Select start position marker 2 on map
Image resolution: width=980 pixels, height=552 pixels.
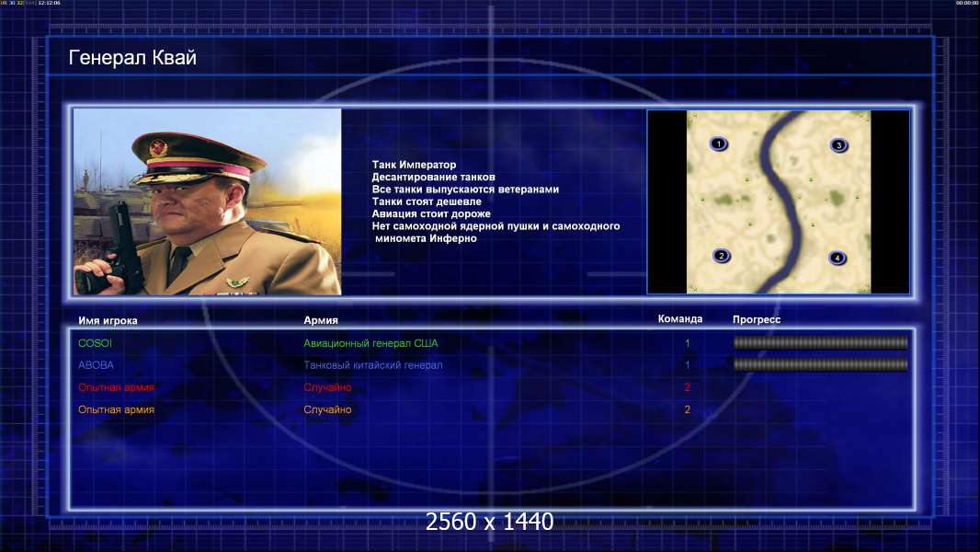point(722,256)
